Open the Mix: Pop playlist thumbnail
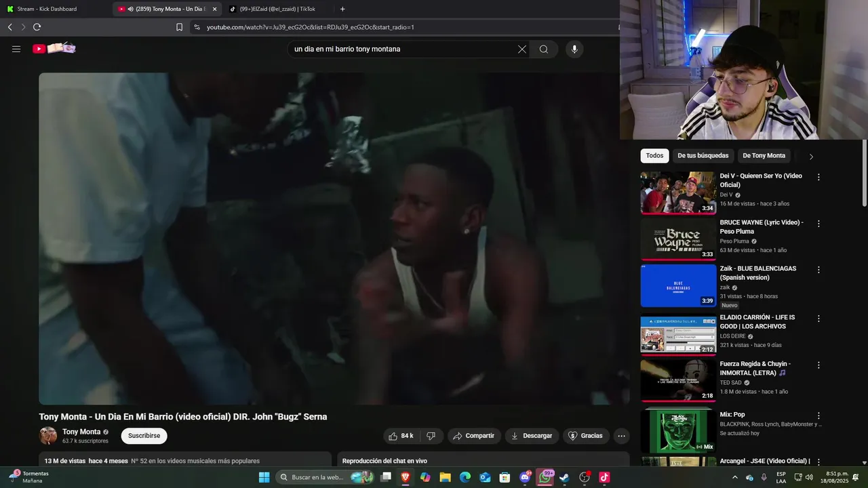868x488 pixels. [678, 431]
